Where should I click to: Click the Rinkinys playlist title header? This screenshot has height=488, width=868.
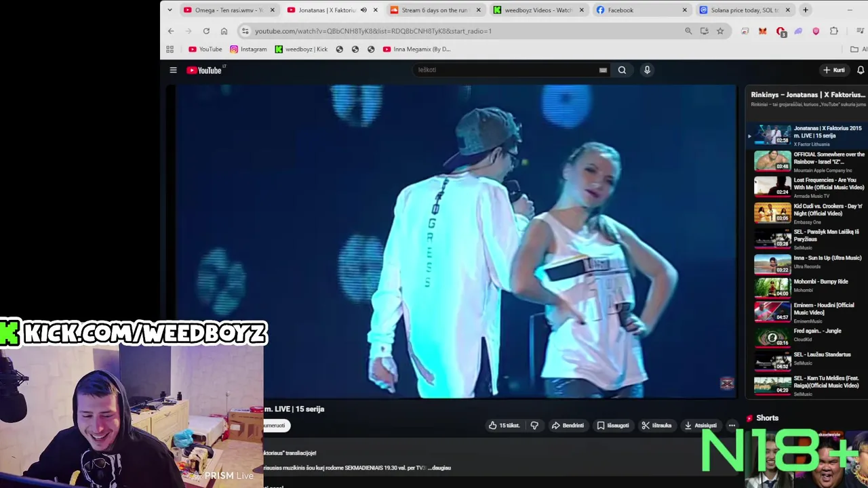pos(808,95)
